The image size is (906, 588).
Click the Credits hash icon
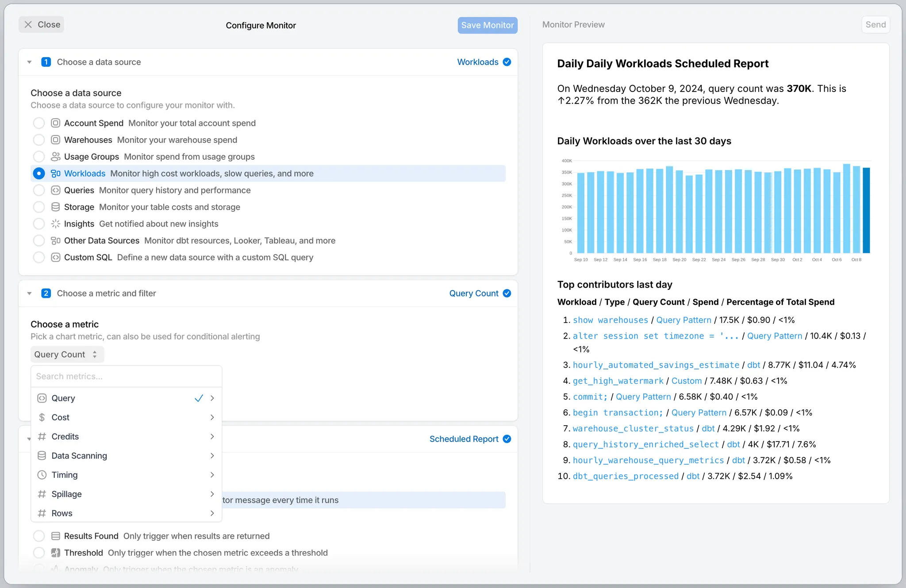click(x=42, y=437)
